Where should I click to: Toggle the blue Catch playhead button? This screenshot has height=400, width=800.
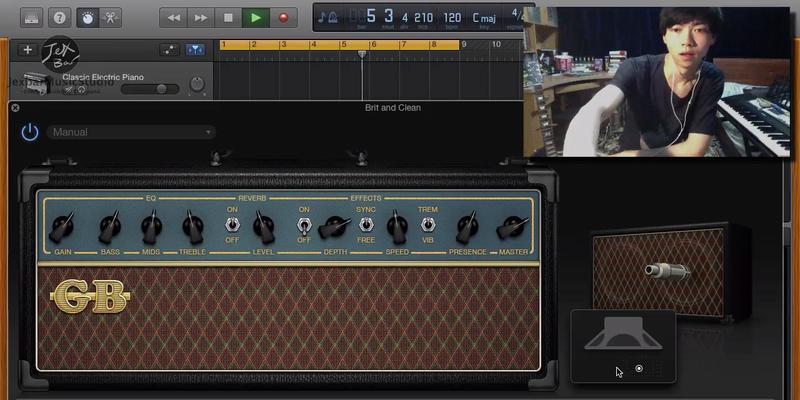pos(195,49)
